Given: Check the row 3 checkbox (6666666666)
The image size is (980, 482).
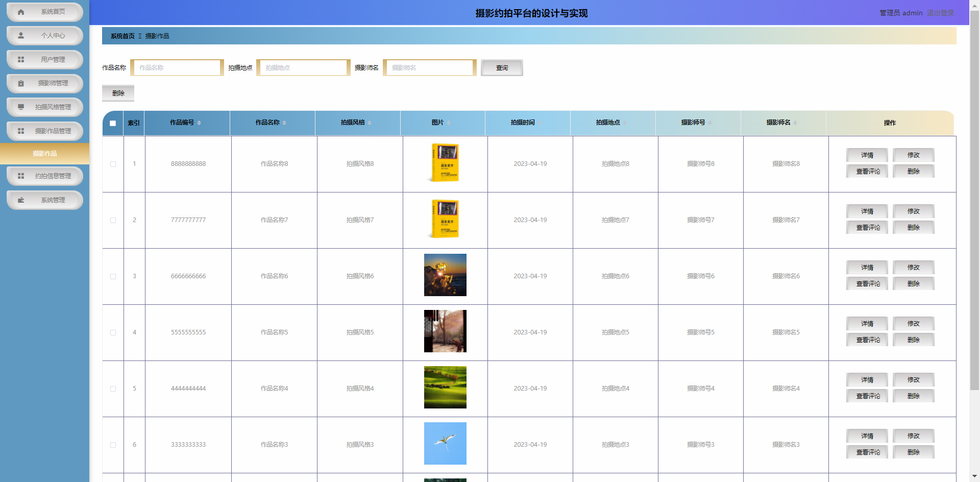Looking at the screenshot, I should pyautogui.click(x=113, y=276).
